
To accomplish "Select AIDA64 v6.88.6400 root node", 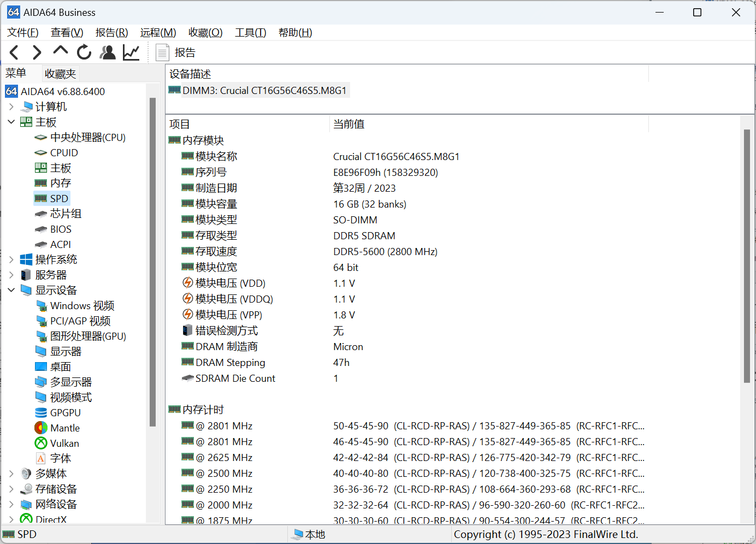I will click(55, 91).
